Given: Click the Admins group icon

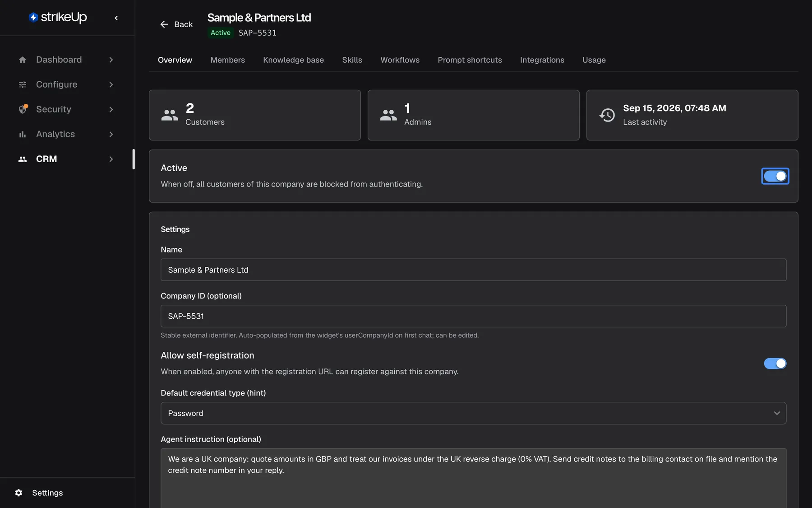Looking at the screenshot, I should [388, 115].
